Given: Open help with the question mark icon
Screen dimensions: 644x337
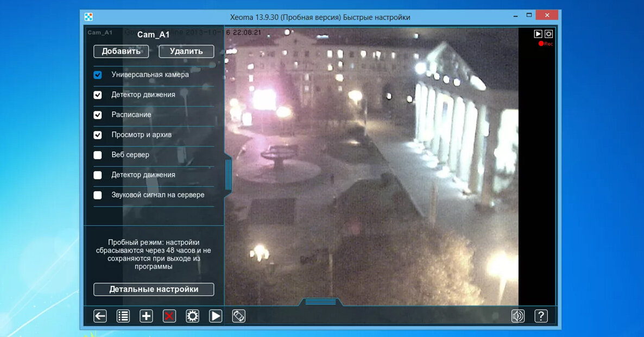Looking at the screenshot, I should tap(541, 316).
